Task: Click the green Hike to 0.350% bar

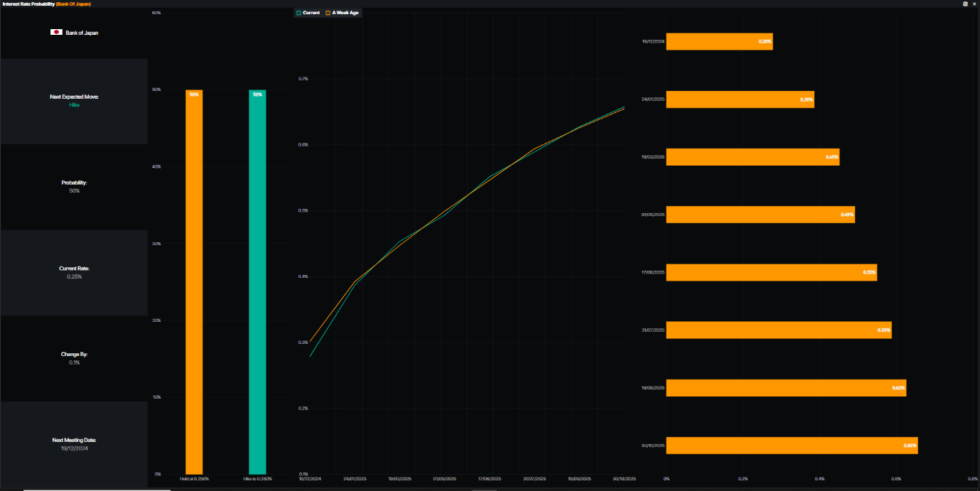Action: pyautogui.click(x=257, y=282)
